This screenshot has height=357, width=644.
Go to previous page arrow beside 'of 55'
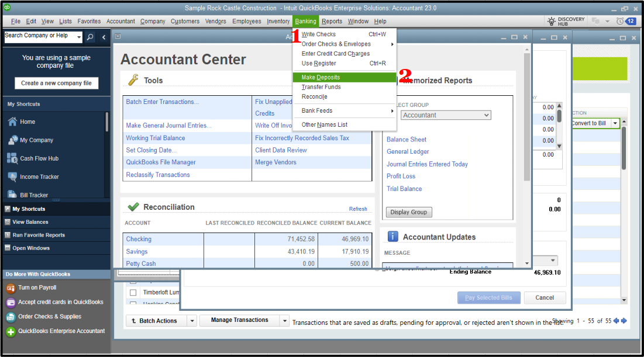616,321
